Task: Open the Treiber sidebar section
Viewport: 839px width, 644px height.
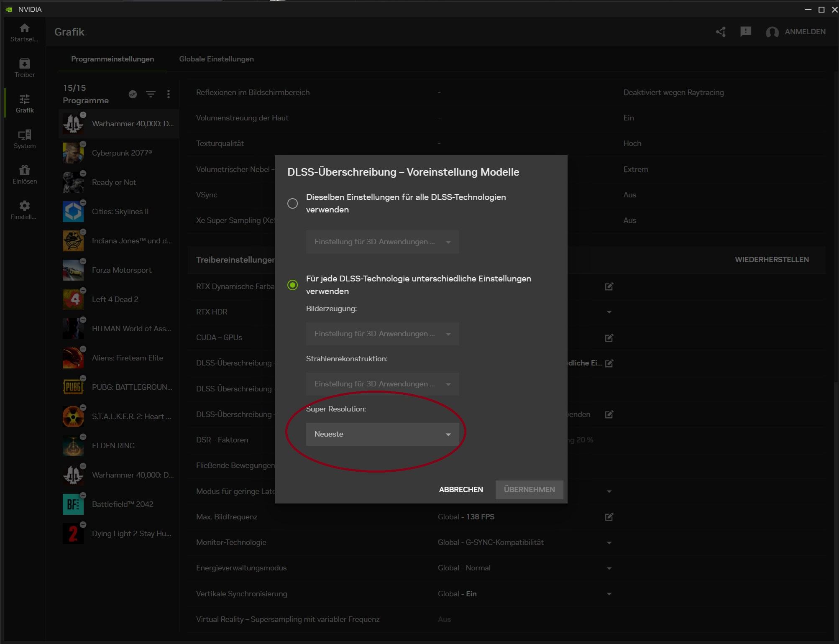Action: tap(24, 68)
